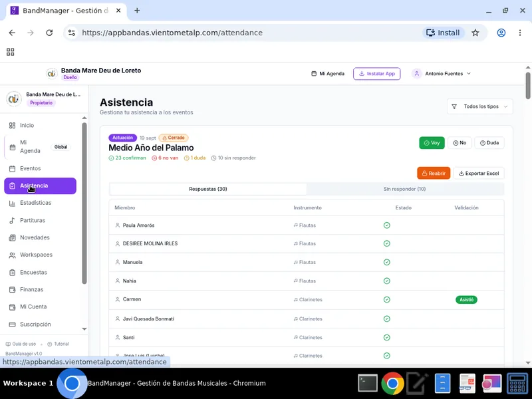
Task: Open the calculator from taskbar
Action: 517,384
